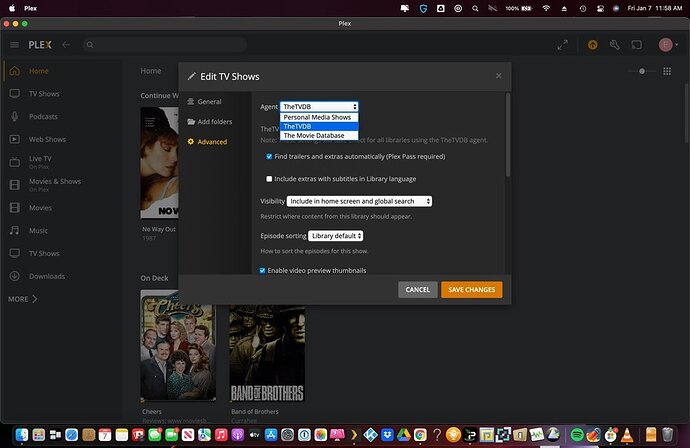Screen dimensions: 690x448
Task: Click the dialog's vertical scrollbar
Action: coord(508,135)
